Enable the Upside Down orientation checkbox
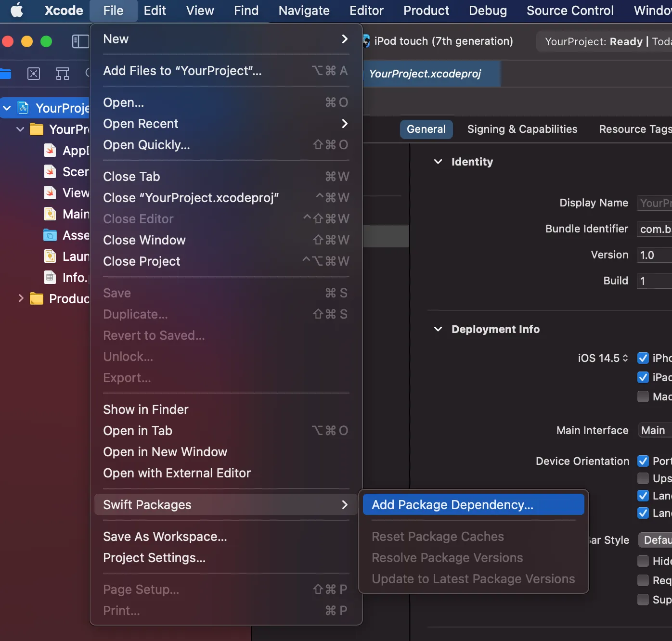Screen dimensions: 672x641 (x=643, y=478)
